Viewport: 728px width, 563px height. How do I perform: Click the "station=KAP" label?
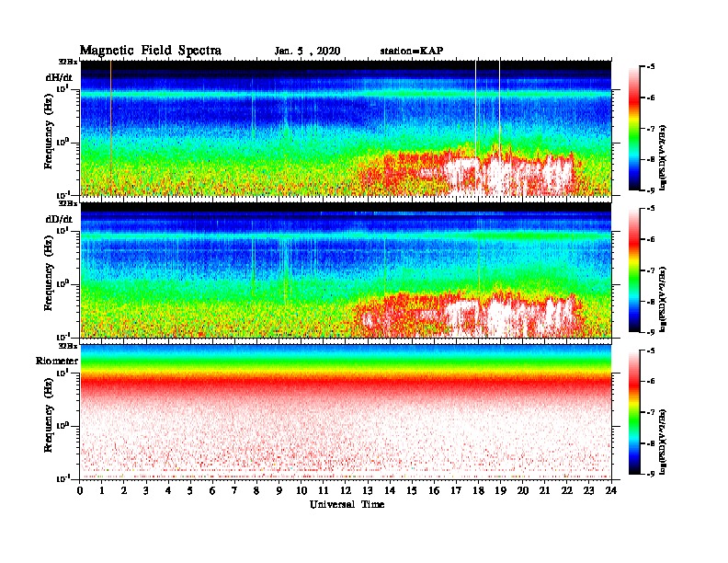click(412, 51)
